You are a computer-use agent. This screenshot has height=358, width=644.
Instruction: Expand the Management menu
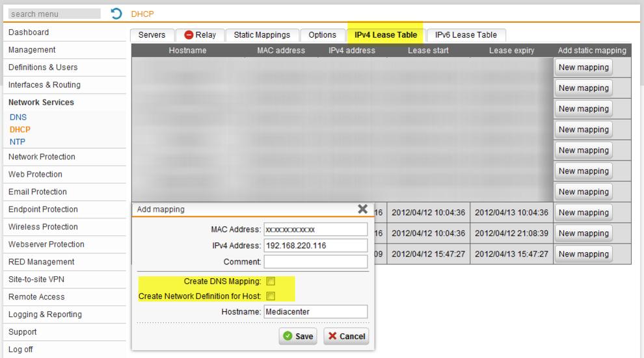click(32, 50)
